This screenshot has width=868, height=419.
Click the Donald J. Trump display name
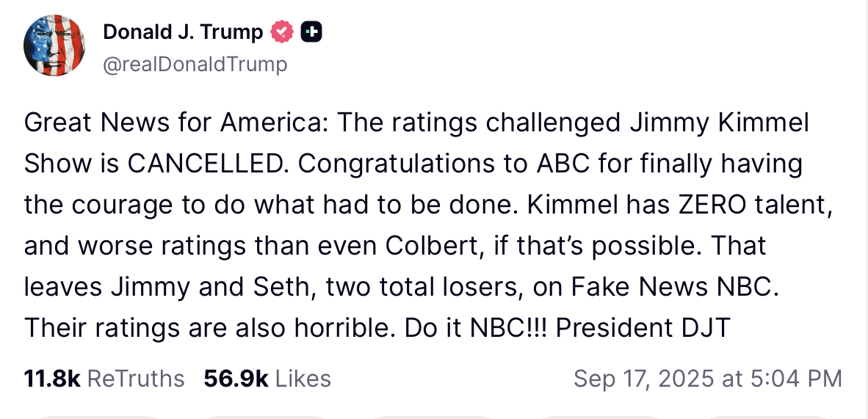182,32
